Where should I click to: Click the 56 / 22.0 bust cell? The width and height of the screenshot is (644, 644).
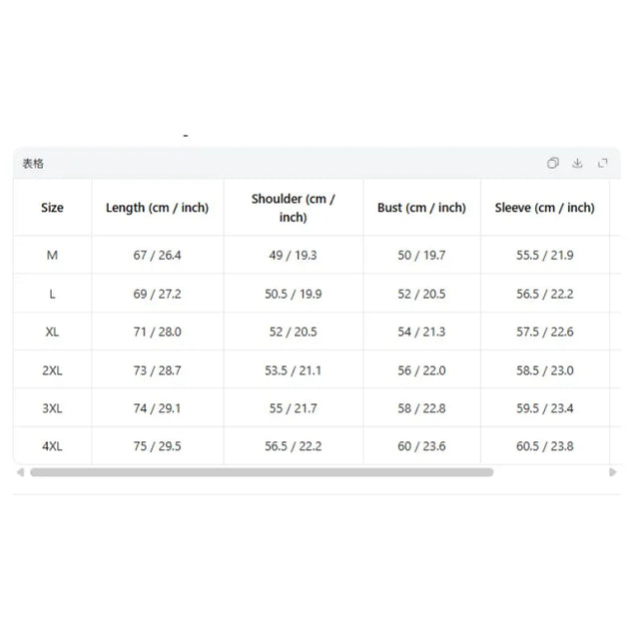(421, 370)
